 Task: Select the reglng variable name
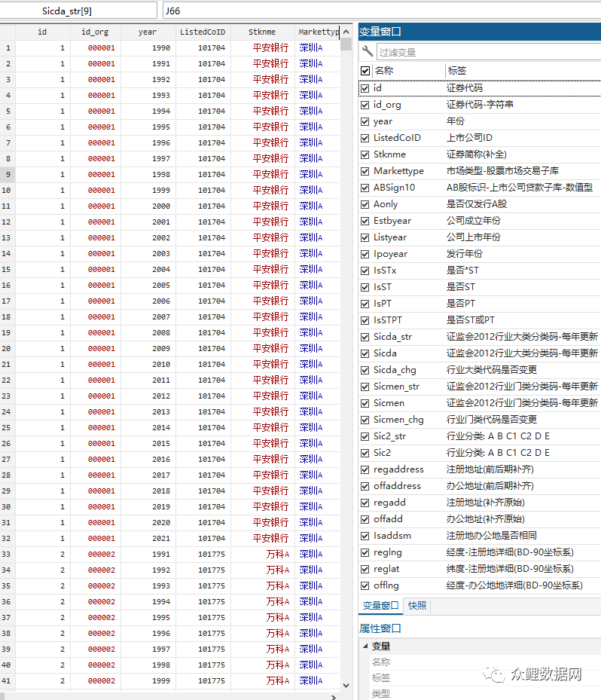[387, 552]
